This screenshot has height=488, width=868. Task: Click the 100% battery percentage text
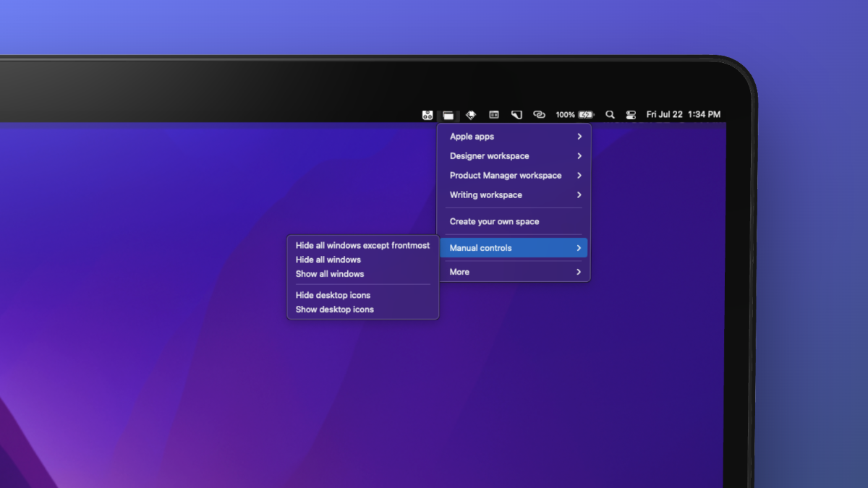click(565, 115)
